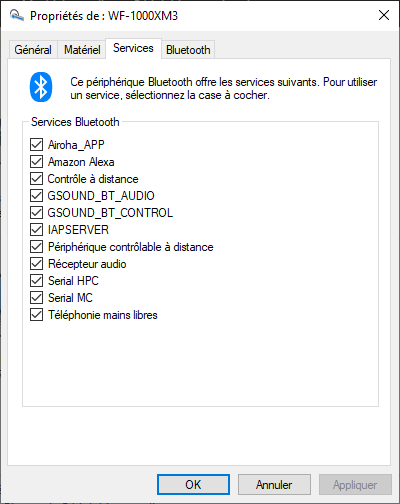Toggle the Serial MC checkbox

coord(36,298)
